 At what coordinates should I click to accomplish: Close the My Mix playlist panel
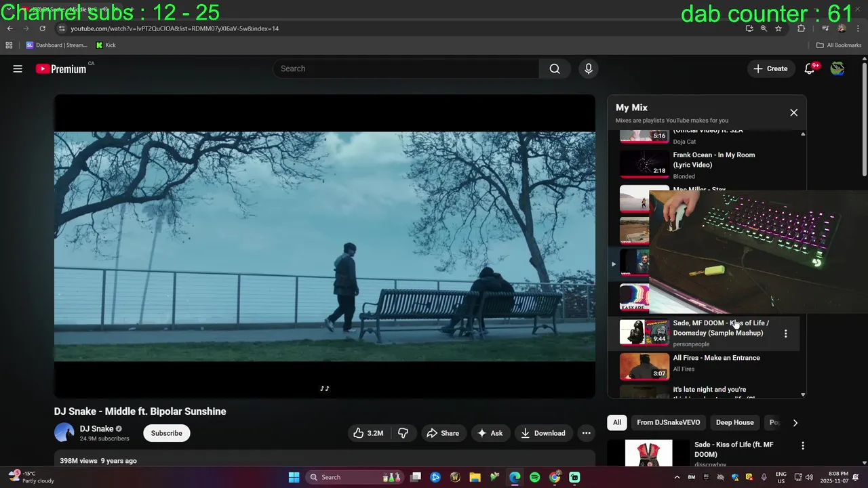point(793,113)
